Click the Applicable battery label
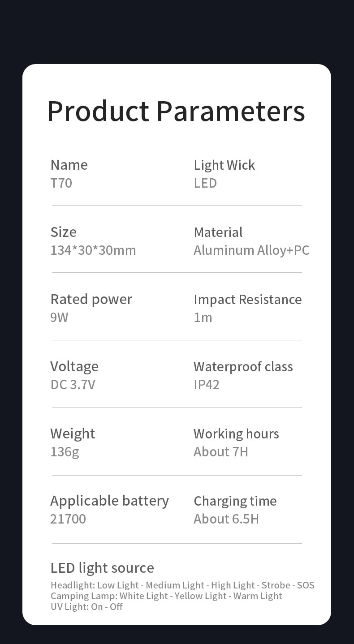Viewport: 354px width, 644px height. click(109, 501)
